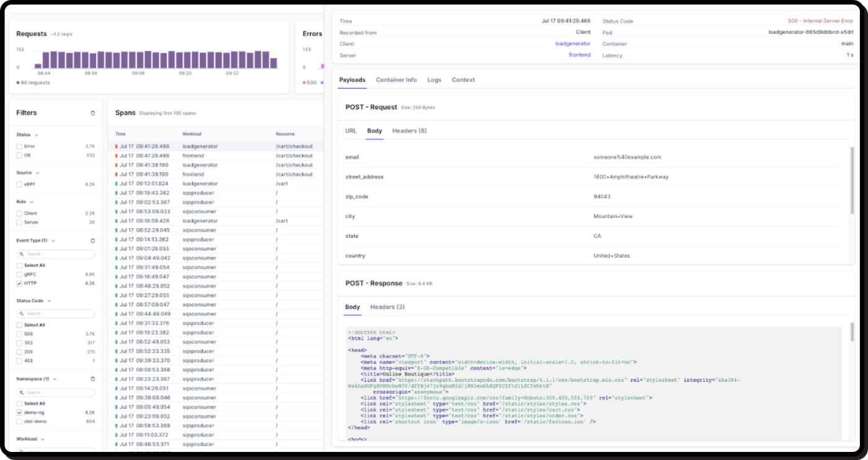Show the request URL tab
The image size is (868, 460).
(x=351, y=131)
